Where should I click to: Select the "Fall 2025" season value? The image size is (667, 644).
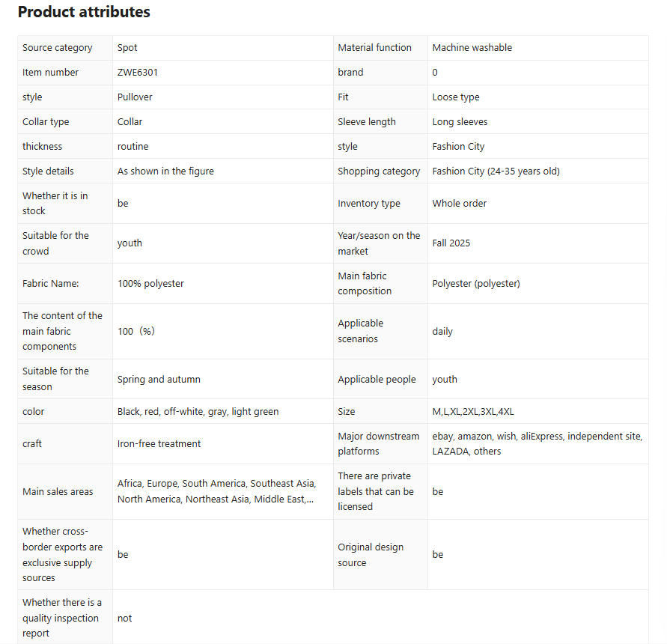click(451, 243)
